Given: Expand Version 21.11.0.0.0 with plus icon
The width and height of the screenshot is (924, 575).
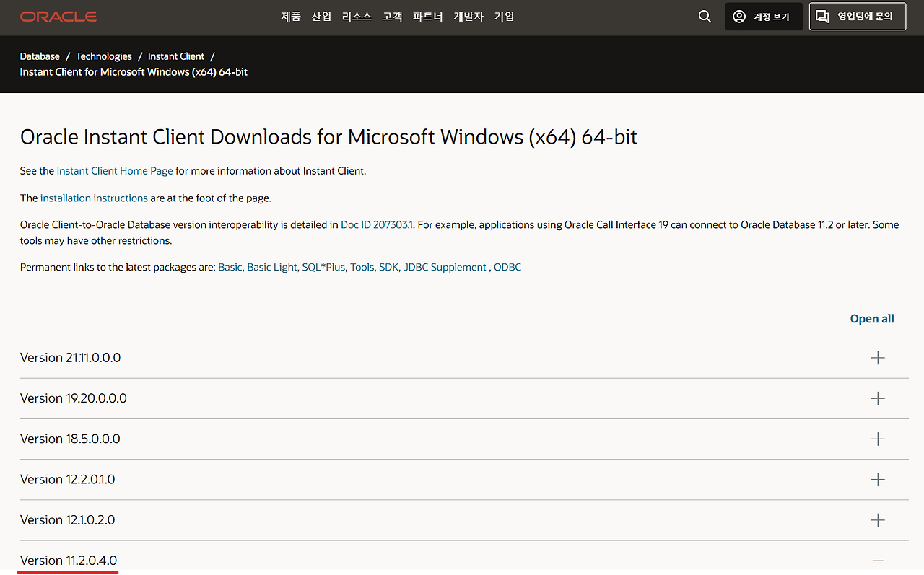Looking at the screenshot, I should click(878, 358).
